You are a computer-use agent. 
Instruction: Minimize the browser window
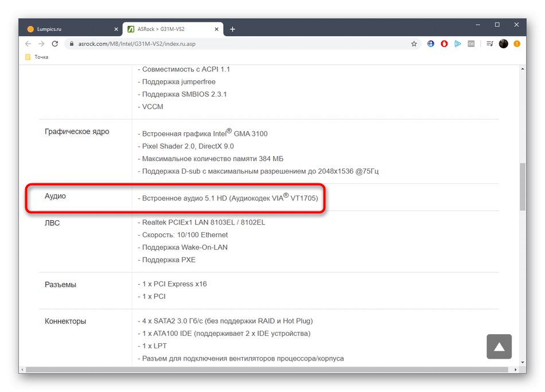478,25
